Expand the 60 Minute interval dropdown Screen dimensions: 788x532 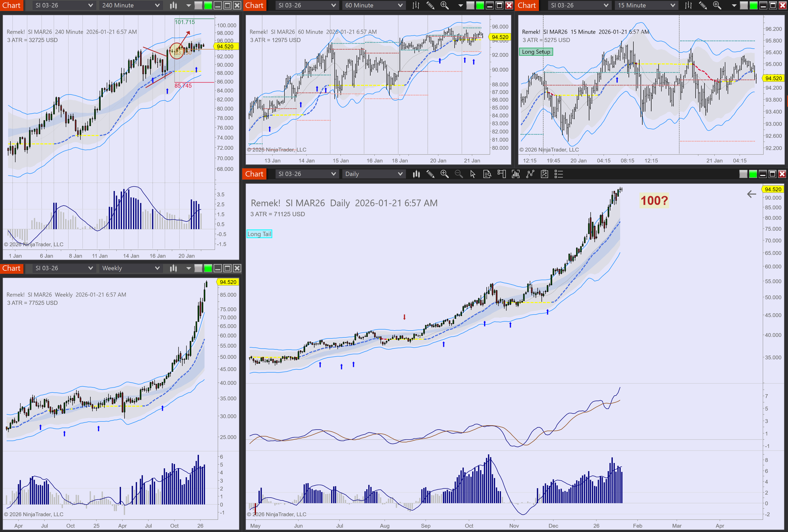click(374, 5)
